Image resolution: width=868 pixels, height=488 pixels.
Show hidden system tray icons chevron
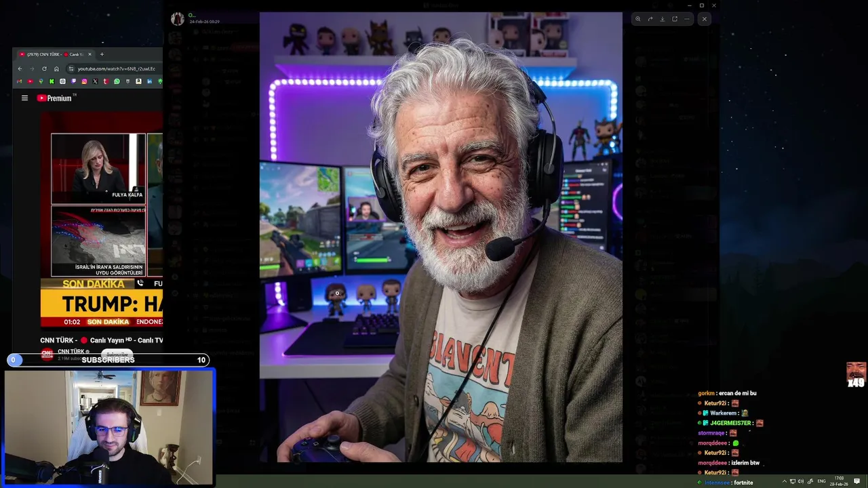click(785, 481)
